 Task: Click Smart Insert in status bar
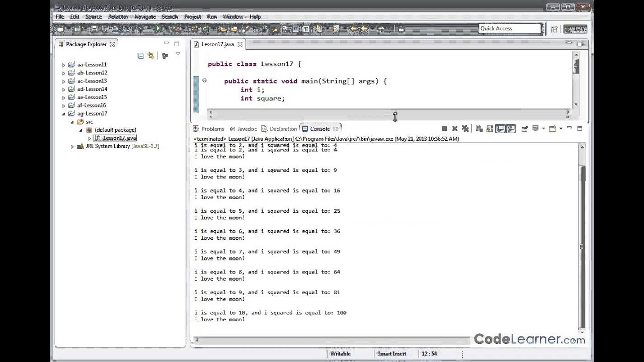391,354
